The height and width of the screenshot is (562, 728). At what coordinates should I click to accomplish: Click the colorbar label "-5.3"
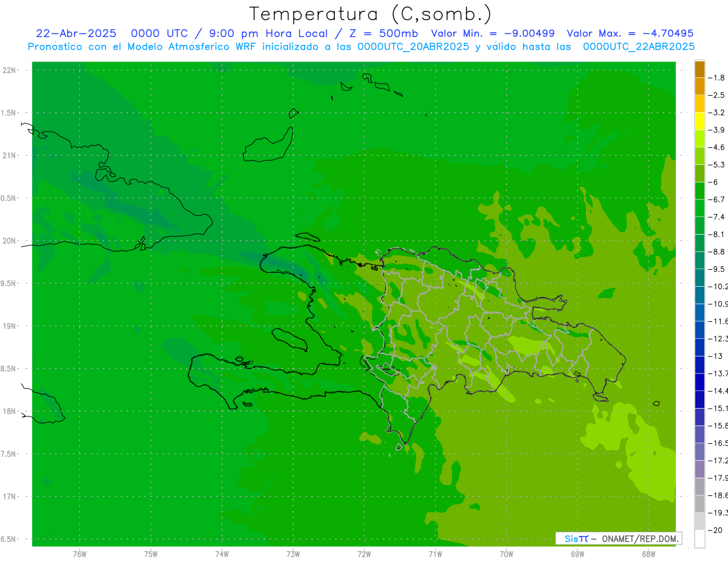716,165
